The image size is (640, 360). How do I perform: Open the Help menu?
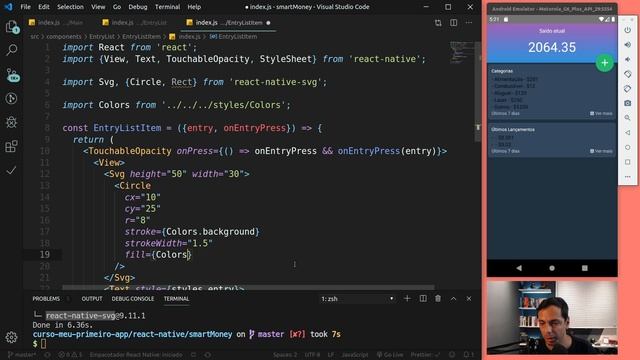pos(194,7)
